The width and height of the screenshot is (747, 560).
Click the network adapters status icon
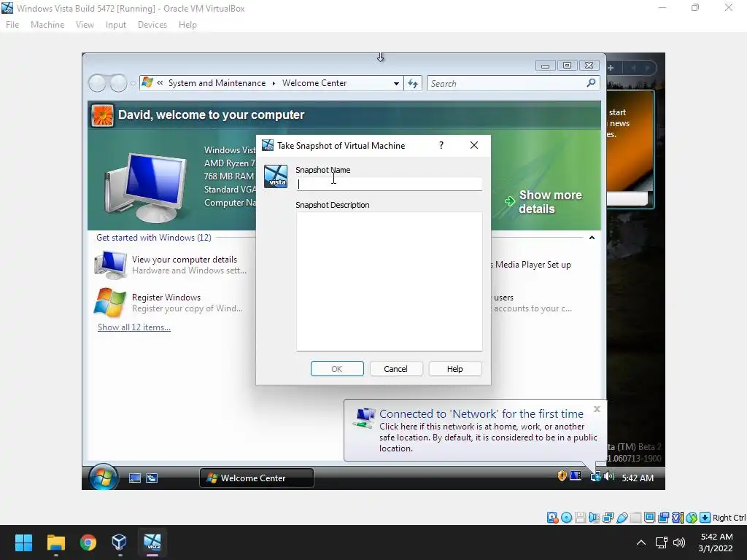click(608, 518)
